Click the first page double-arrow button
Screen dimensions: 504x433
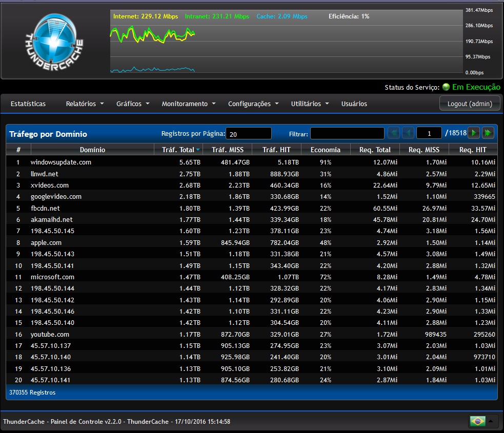point(394,133)
